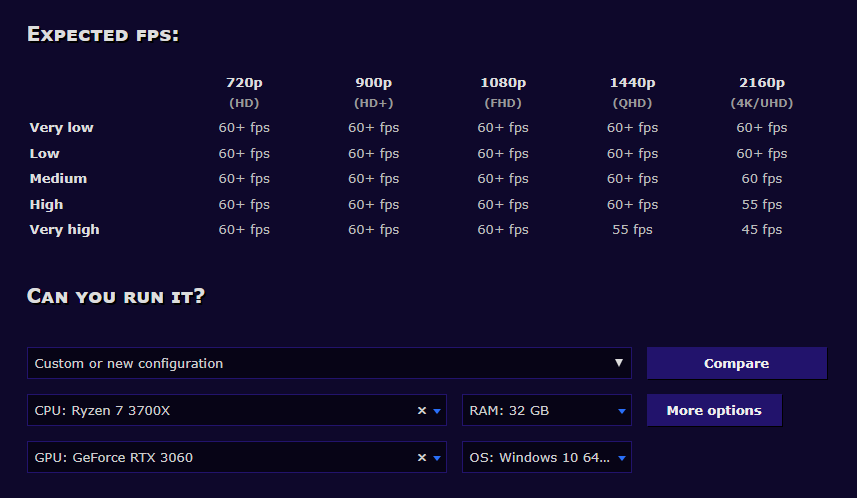This screenshot has width=857, height=498.
Task: Open the Custom or new configuration dropdown
Action: pyautogui.click(x=329, y=363)
